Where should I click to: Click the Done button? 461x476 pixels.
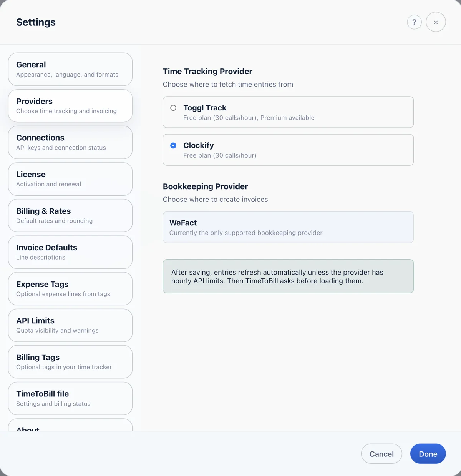(428, 454)
